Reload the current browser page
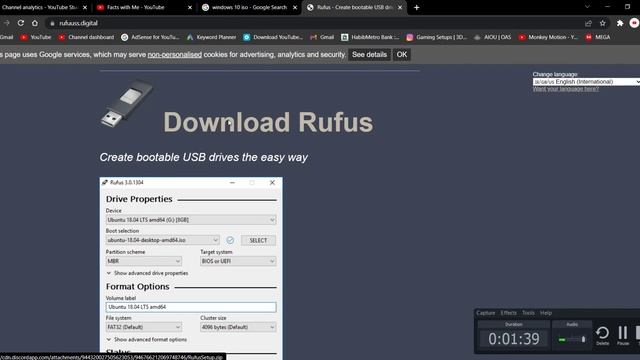The height and width of the screenshot is (360, 640). click(x=21, y=23)
